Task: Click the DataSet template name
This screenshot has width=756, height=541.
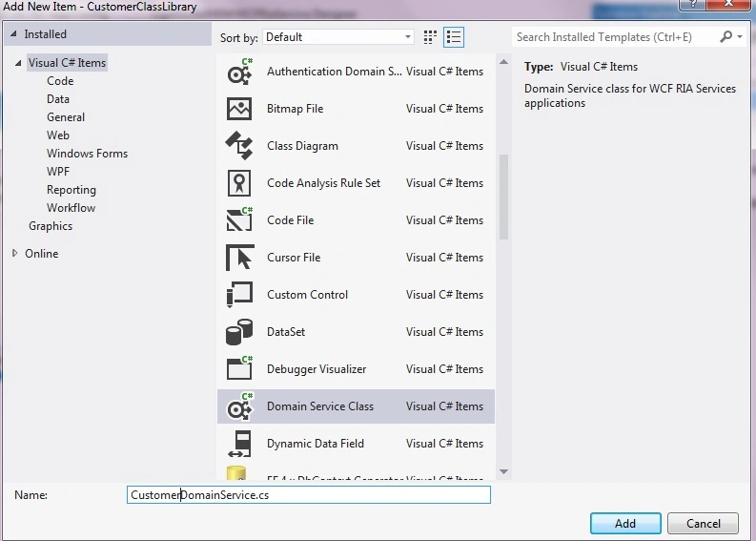Action: coord(286,331)
